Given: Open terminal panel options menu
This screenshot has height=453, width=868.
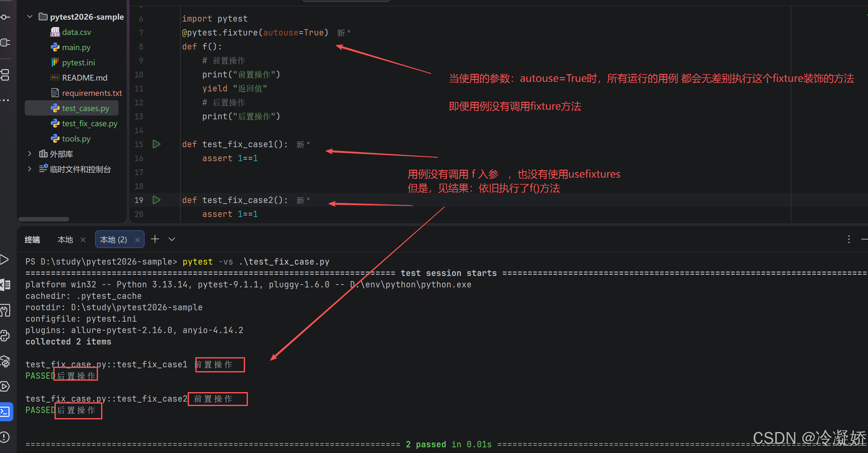Looking at the screenshot, I should [849, 239].
